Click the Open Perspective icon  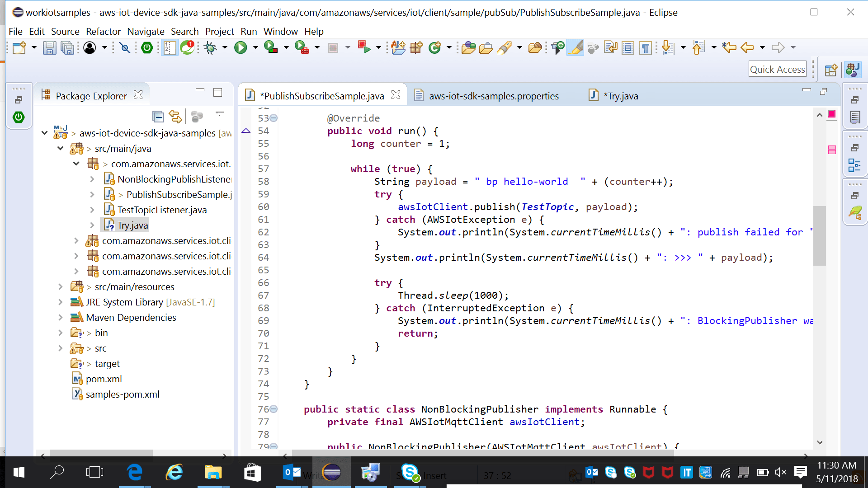(x=831, y=70)
